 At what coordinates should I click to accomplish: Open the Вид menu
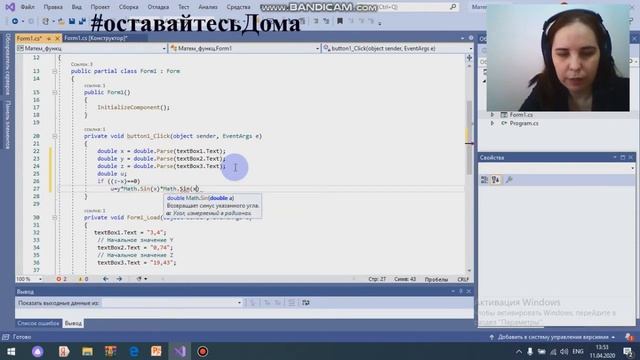76,7
